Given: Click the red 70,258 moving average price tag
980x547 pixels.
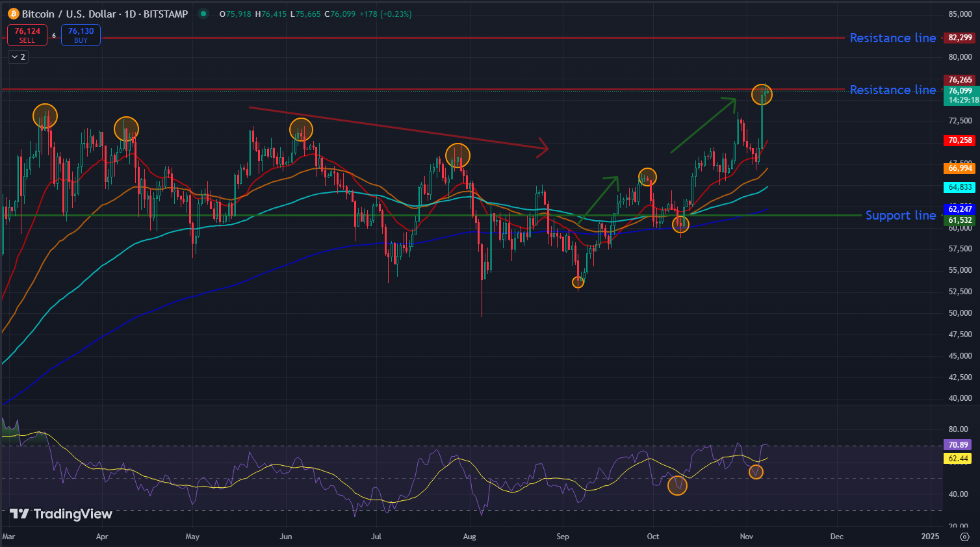Looking at the screenshot, I should coord(960,140).
